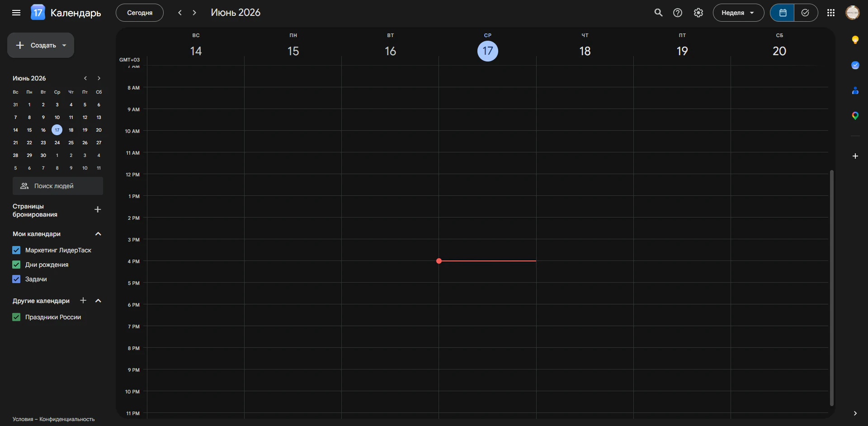Image resolution: width=868 pixels, height=426 pixels.
Task: Open the Условия link
Action: tap(23, 419)
